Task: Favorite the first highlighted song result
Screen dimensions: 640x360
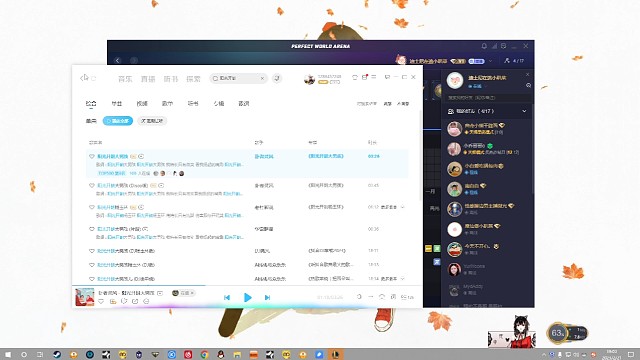Action: point(92,156)
